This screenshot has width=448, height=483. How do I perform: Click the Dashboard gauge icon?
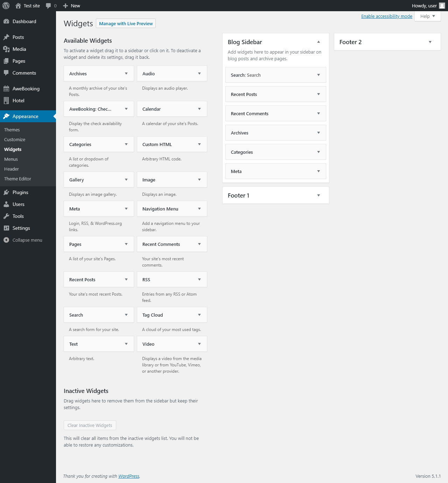(6, 21)
